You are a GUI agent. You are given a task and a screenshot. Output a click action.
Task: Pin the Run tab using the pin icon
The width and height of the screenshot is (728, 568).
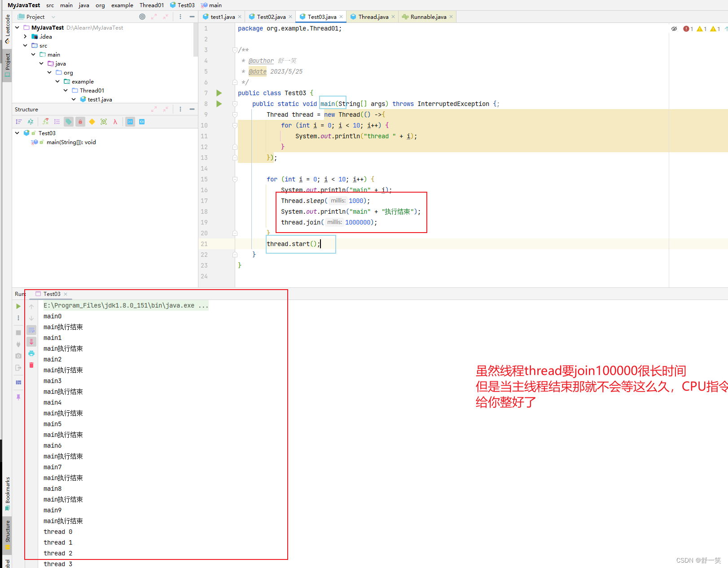coord(18,397)
